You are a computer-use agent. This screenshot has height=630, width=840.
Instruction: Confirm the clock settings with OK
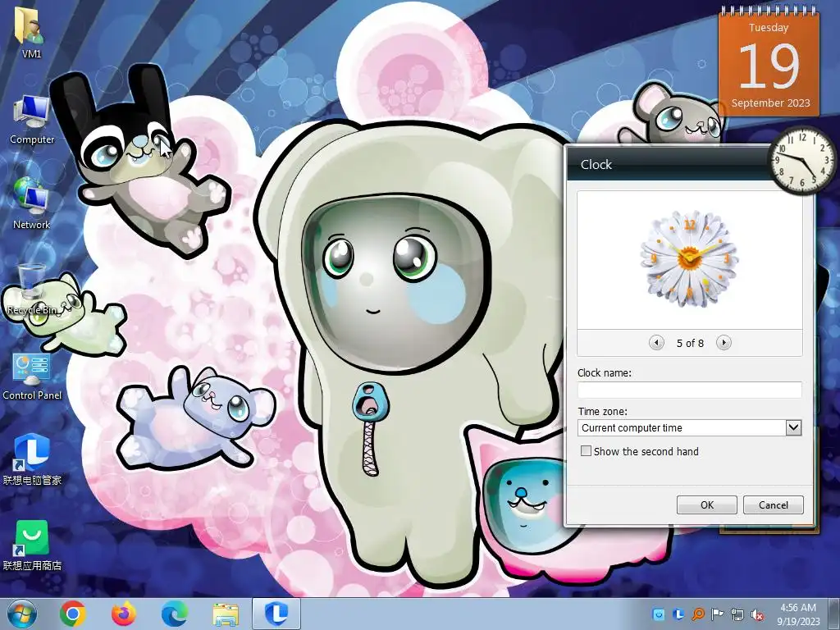tap(706, 504)
